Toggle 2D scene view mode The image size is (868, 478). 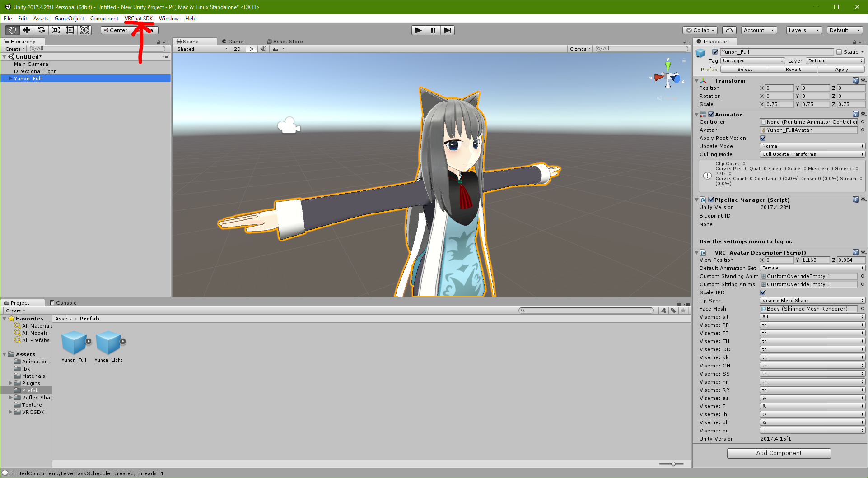coord(237,49)
